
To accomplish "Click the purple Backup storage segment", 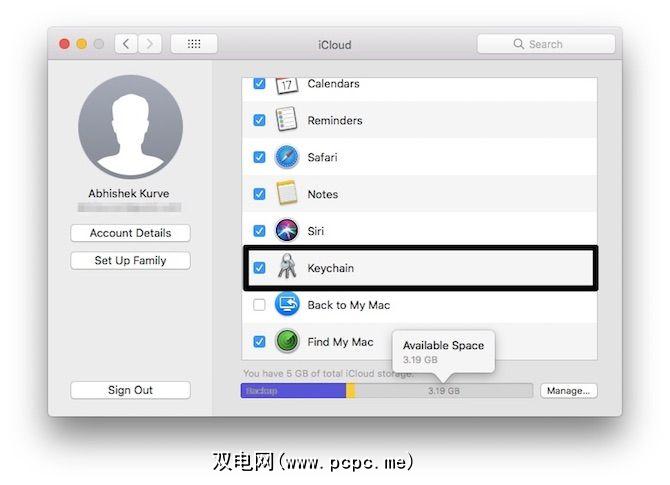I will click(x=293, y=391).
